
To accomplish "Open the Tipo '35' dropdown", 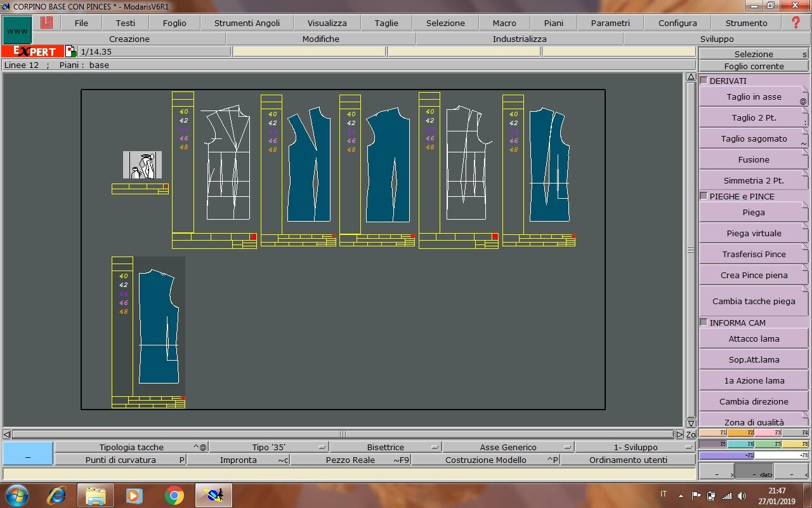I will (269, 447).
